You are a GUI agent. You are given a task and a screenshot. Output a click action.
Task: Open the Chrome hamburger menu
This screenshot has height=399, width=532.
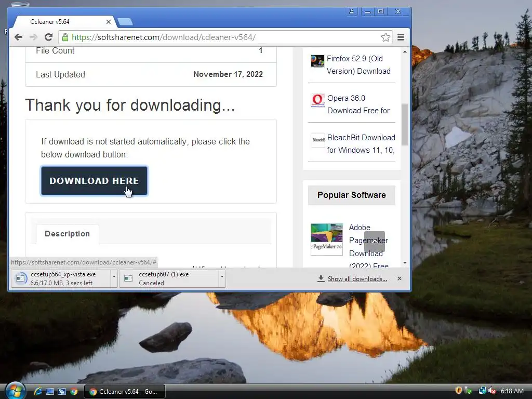pyautogui.click(x=401, y=37)
